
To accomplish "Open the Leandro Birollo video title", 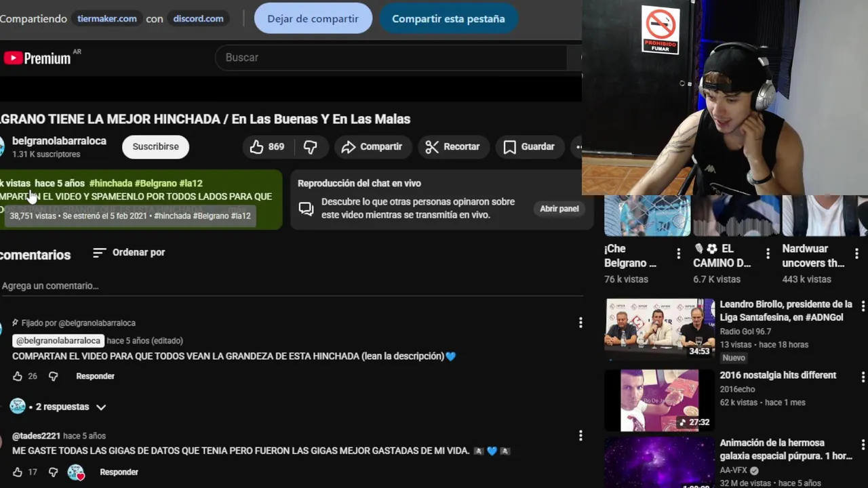I will tap(786, 310).
